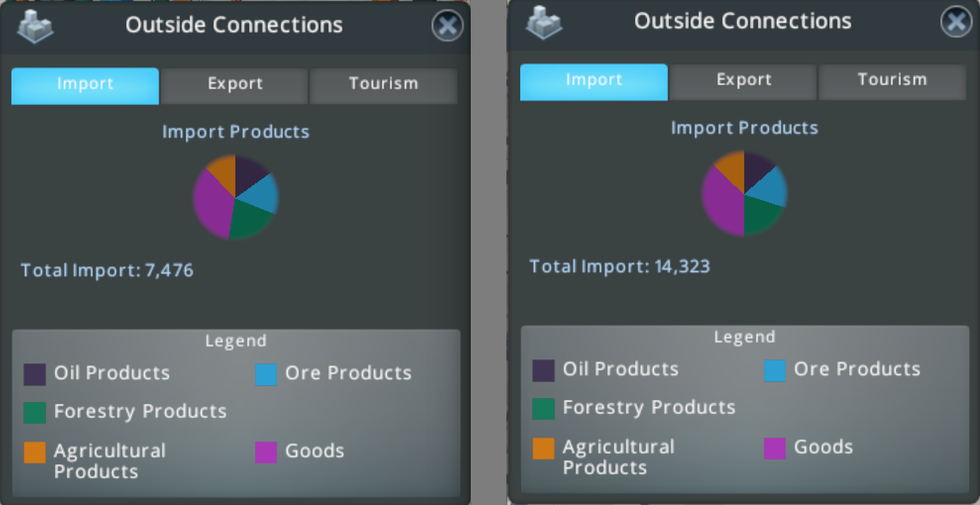The width and height of the screenshot is (980, 505).
Task: Click Agricultural Products orange swatch in left legend
Action: click(x=35, y=452)
